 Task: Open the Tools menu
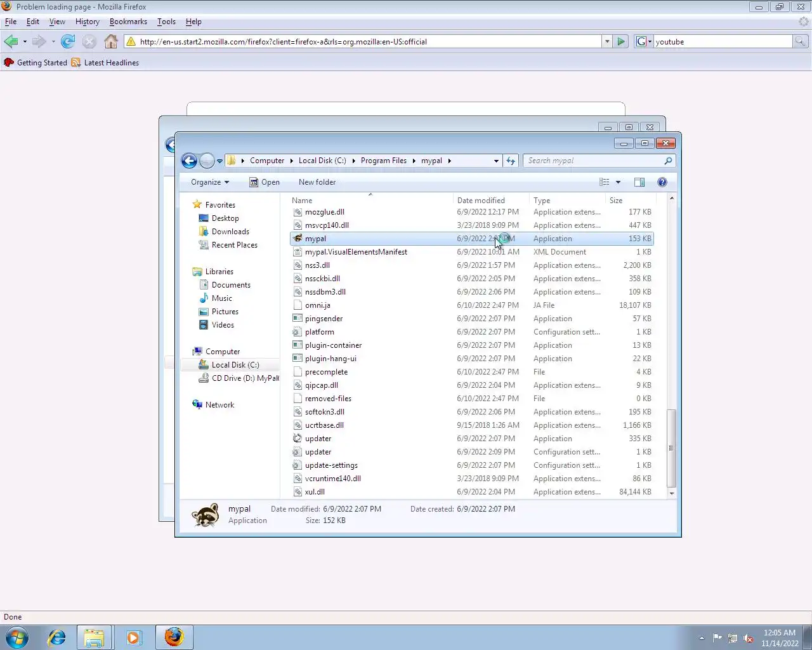pyautogui.click(x=166, y=22)
